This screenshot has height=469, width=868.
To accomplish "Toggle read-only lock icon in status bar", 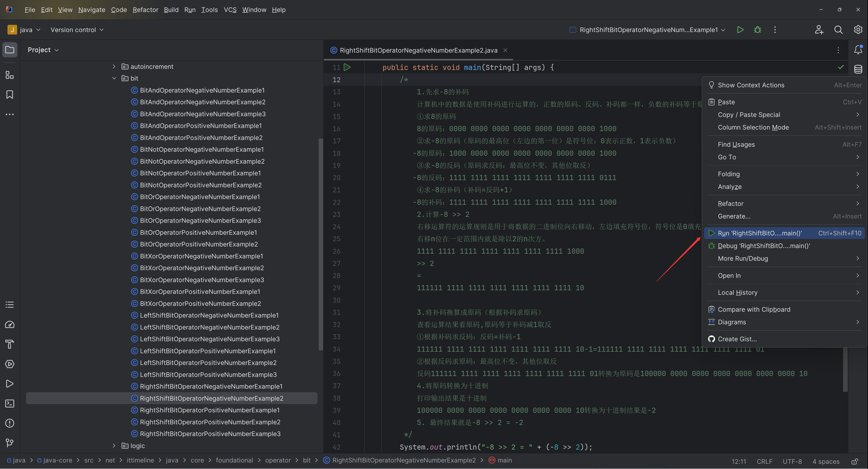I will point(854,461).
